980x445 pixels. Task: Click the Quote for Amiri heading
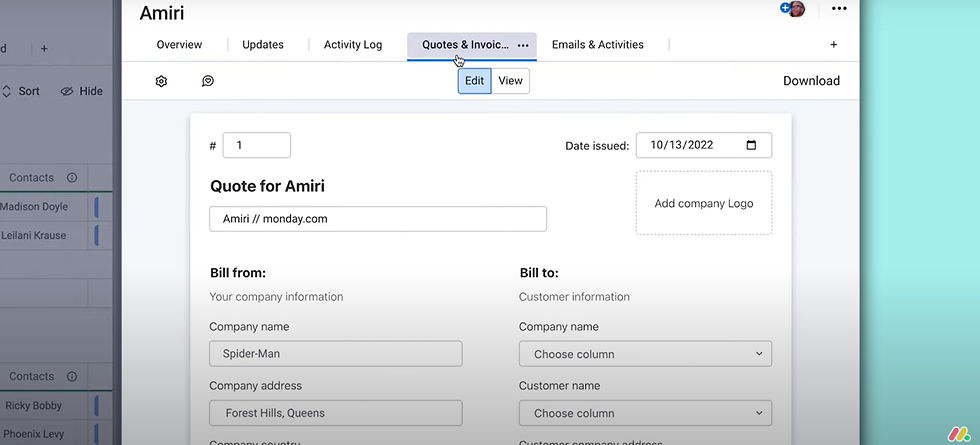(267, 186)
